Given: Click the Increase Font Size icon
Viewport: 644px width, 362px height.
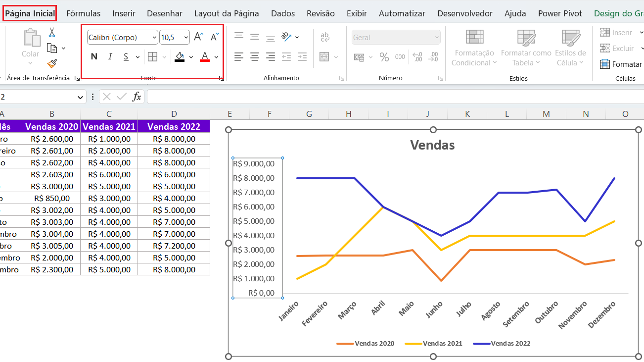Looking at the screenshot, I should [198, 37].
